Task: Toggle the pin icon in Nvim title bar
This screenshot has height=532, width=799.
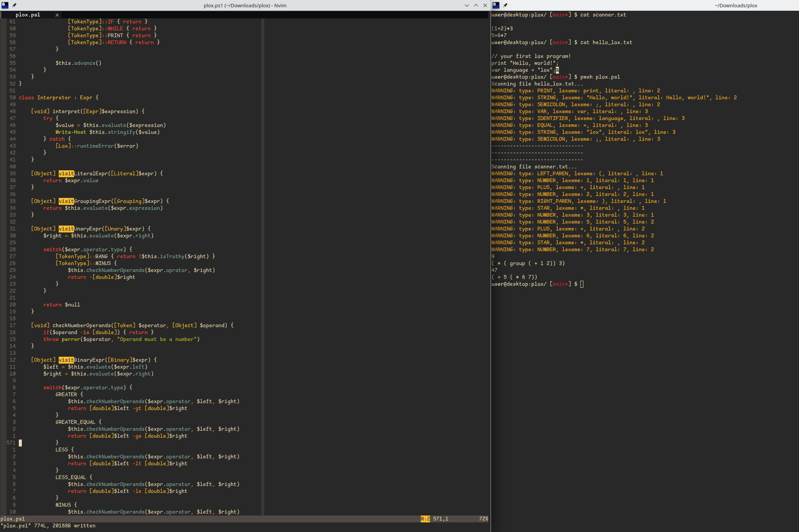Action: pos(14,5)
